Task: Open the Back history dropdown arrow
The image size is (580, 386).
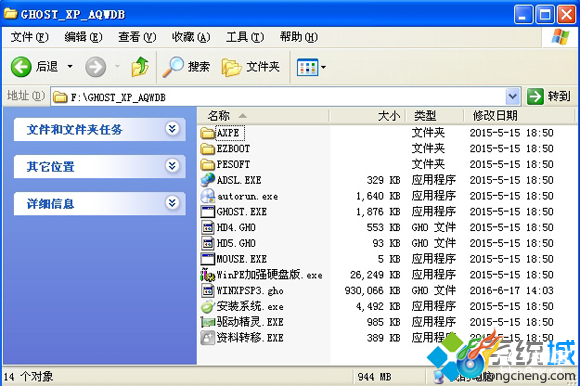Action: [x=70, y=67]
